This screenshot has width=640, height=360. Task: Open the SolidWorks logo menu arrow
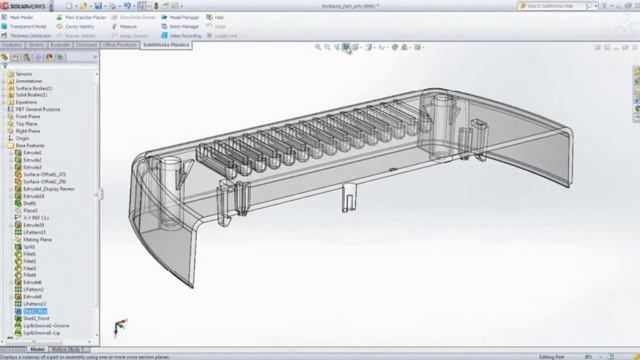tap(51, 6)
